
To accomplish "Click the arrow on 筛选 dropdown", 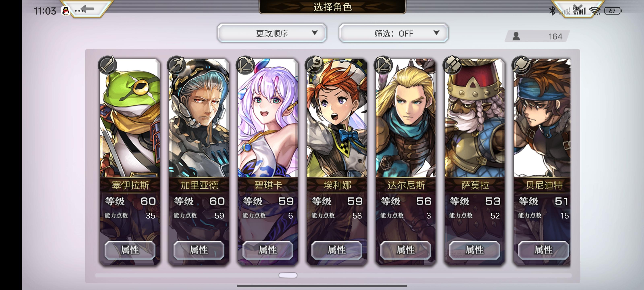I will (x=436, y=33).
